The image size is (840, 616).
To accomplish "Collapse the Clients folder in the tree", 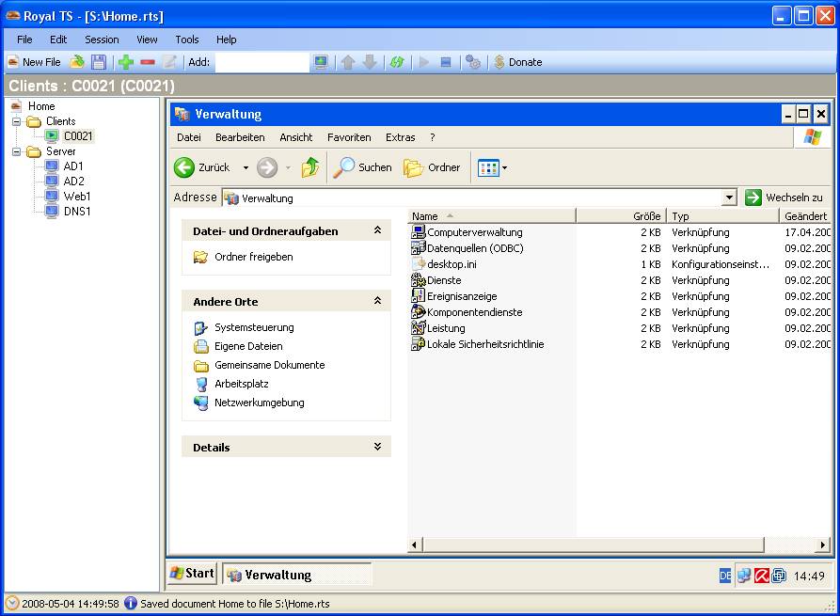I will pos(17,121).
